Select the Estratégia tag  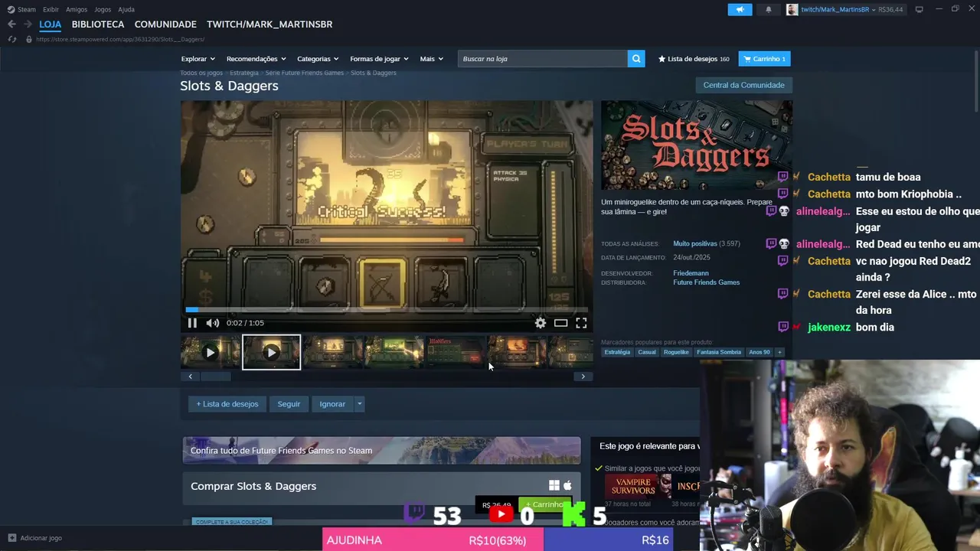[617, 352]
